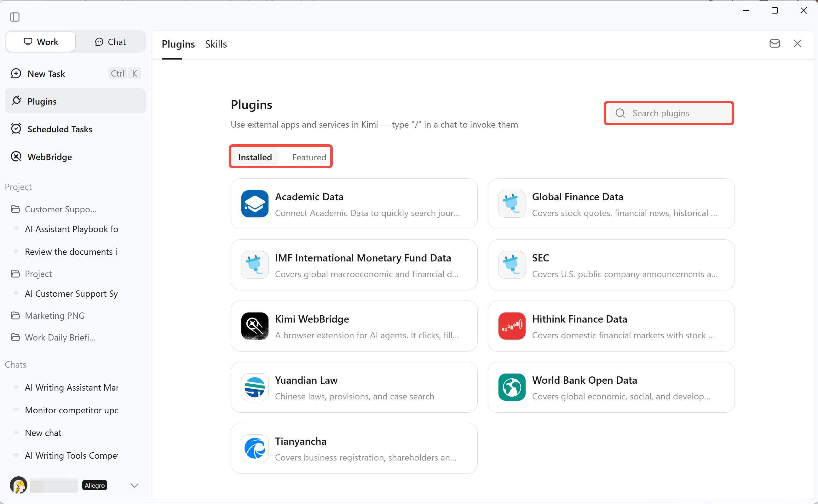Open the Plugins top tab
This screenshot has height=504, width=818.
[x=178, y=44]
